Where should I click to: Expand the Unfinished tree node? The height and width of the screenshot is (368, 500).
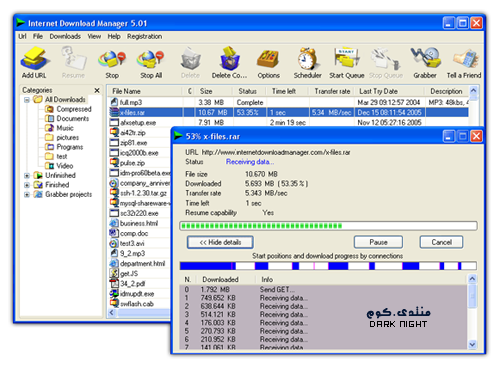[27, 175]
